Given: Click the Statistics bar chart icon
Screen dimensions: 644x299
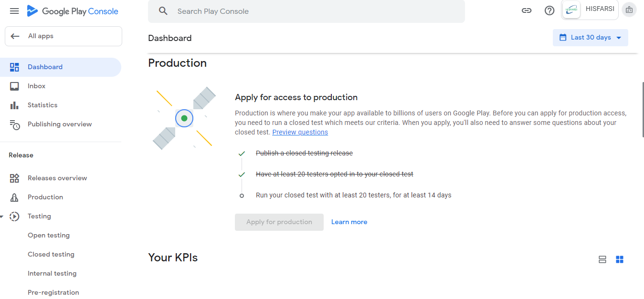Looking at the screenshot, I should 14,105.
